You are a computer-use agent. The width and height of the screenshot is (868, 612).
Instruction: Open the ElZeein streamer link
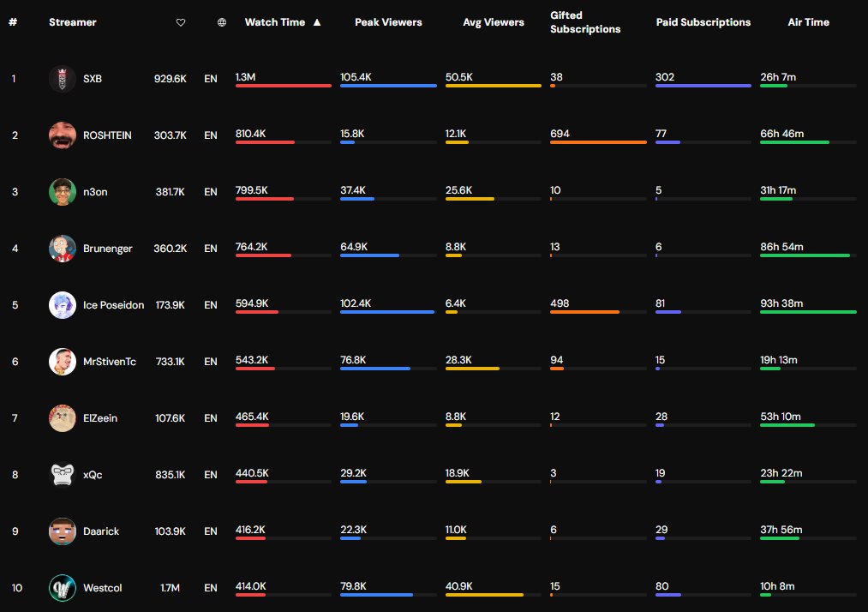click(x=100, y=417)
